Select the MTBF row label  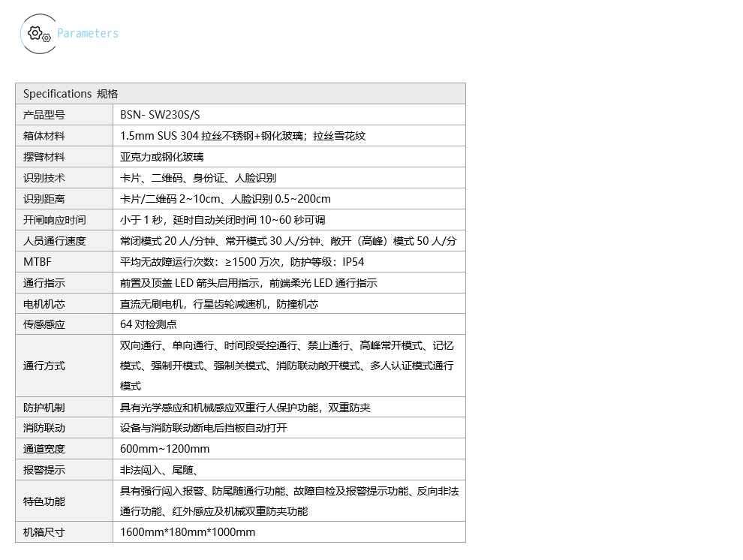[38, 262]
